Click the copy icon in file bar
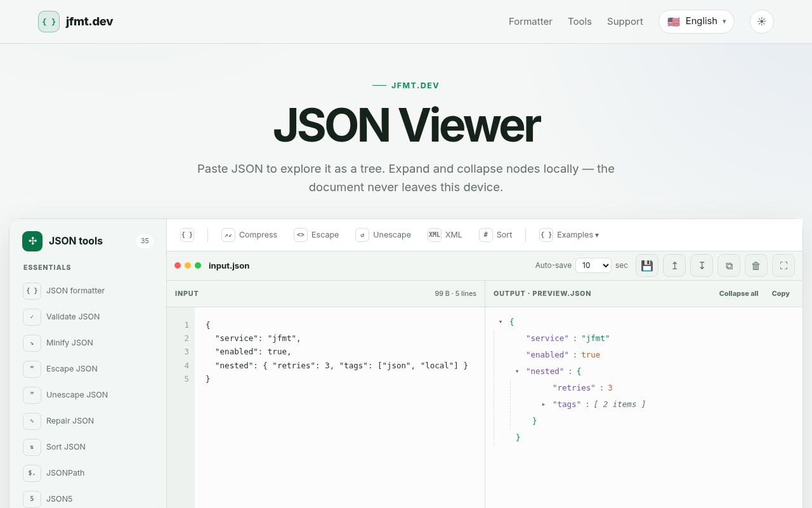 [x=729, y=265]
